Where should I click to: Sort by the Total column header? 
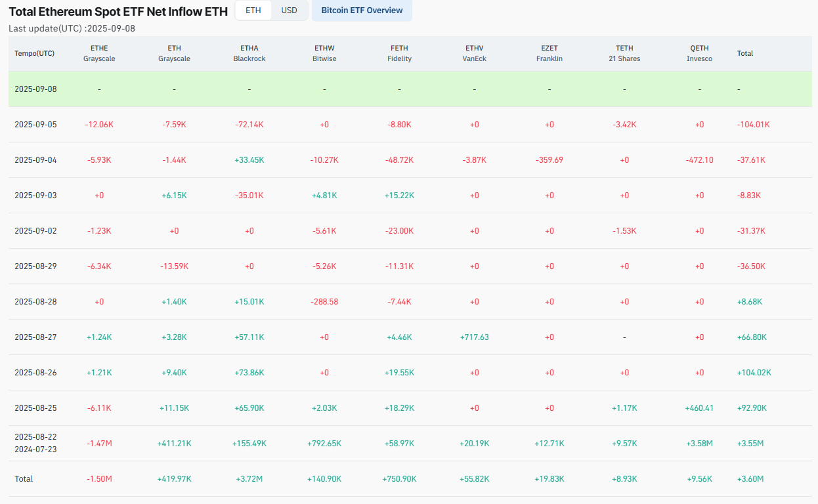pyautogui.click(x=744, y=53)
